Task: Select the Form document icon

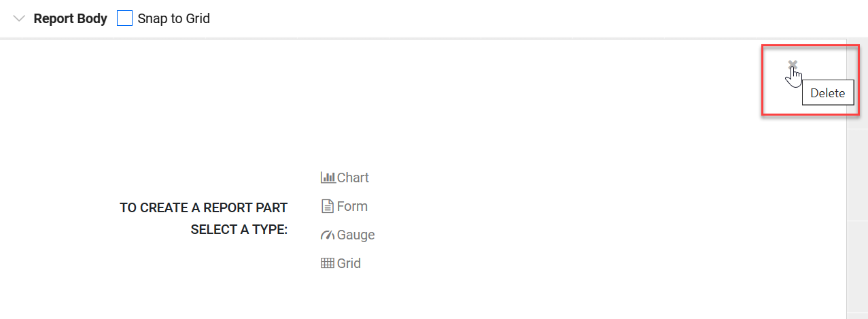Action: 328,206
